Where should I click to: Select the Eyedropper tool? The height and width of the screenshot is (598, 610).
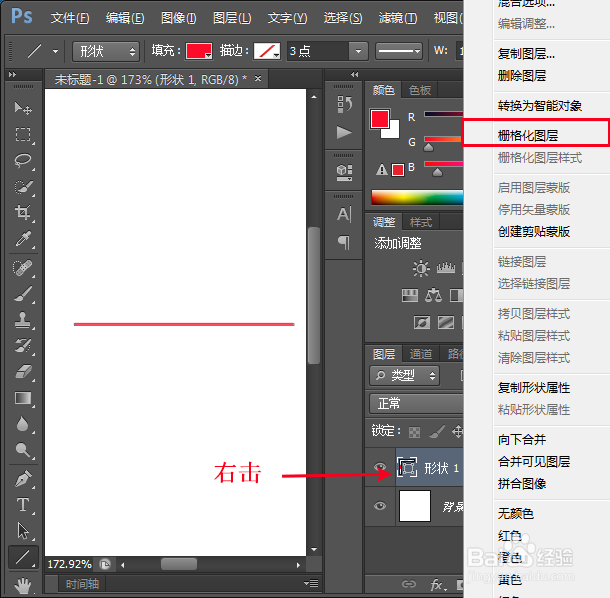click(x=23, y=239)
